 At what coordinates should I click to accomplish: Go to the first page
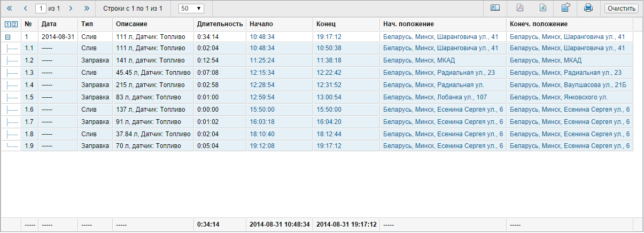9,9
